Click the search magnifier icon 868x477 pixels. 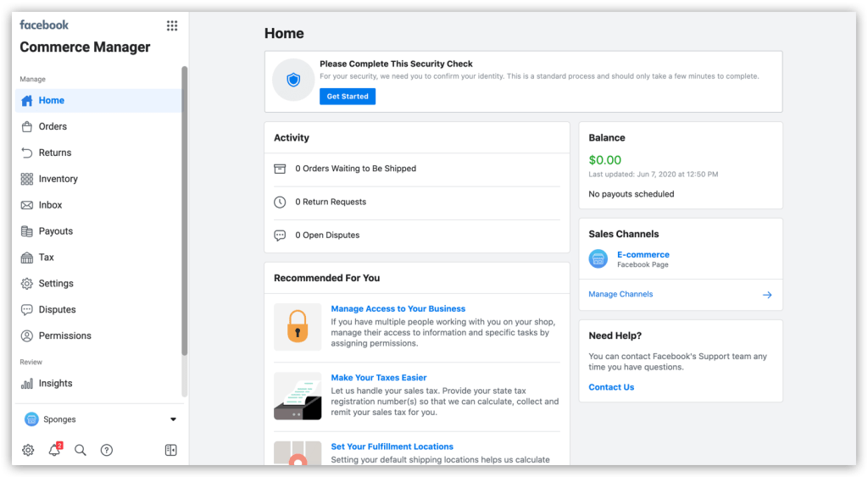[x=81, y=451]
